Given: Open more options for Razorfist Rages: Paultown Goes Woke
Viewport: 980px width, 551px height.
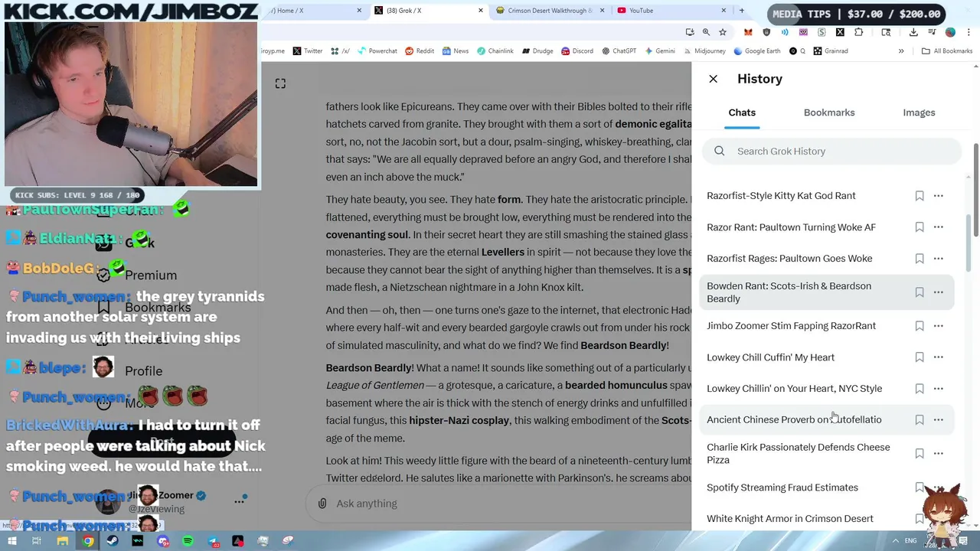Looking at the screenshot, I should click(939, 259).
